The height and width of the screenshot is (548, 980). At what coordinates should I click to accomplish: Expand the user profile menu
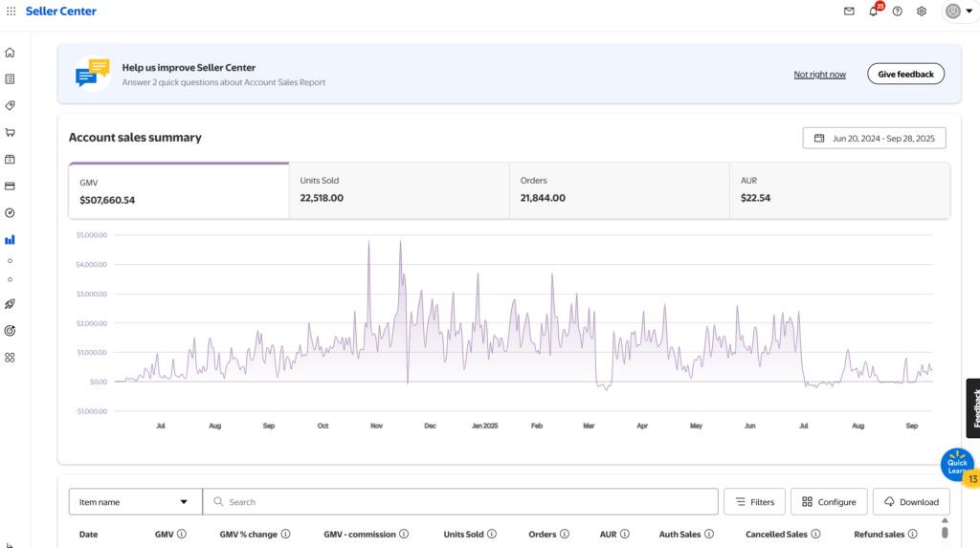[x=958, y=11]
